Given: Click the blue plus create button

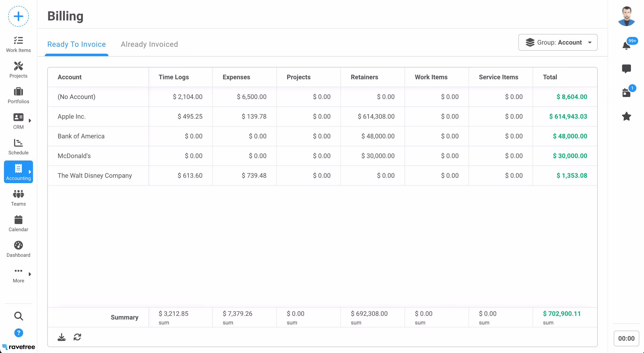Looking at the screenshot, I should (x=18, y=16).
